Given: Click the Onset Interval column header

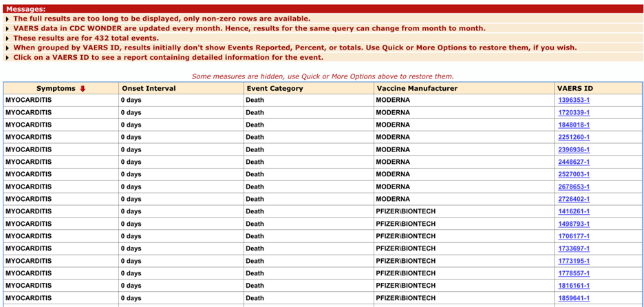Looking at the screenshot, I should 148,88.
